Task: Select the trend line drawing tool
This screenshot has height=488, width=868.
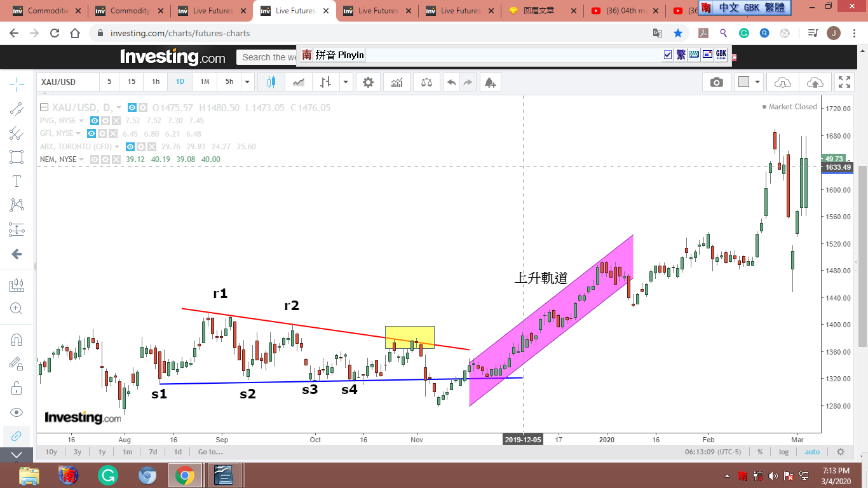Action: [17, 109]
